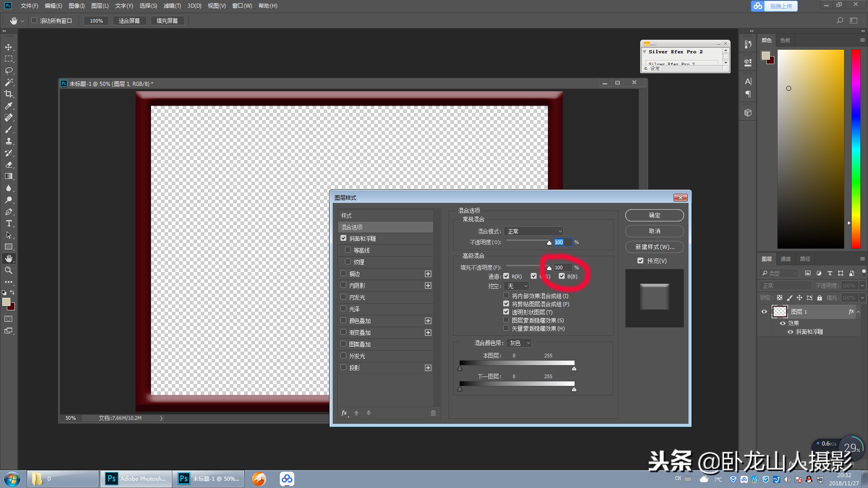This screenshot has width=868, height=488.
Task: Open the 3D panel icon on right sidebar
Action: 747,113
